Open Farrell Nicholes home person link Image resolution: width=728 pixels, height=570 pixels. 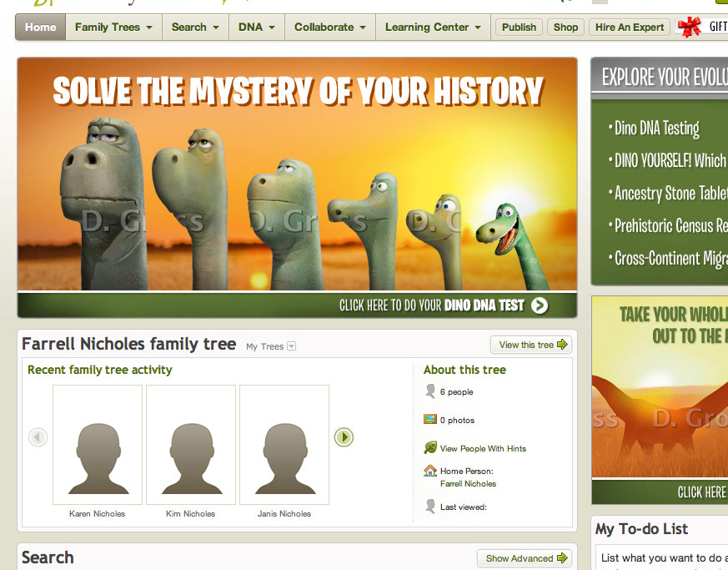click(468, 483)
